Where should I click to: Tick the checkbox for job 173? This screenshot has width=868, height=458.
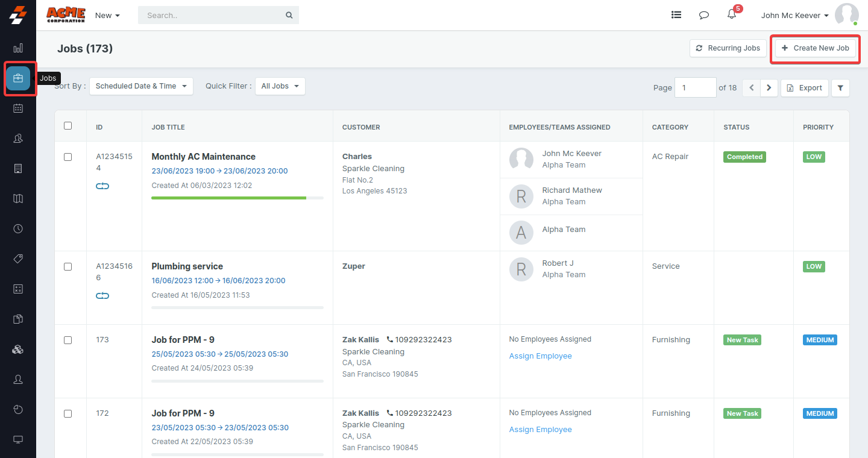pos(68,340)
